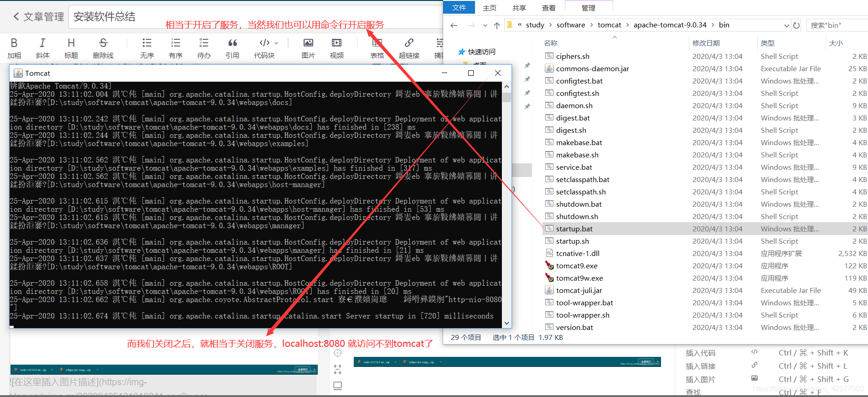Apply bold formatting in the editor toolbar
Image resolution: width=868 pixels, height=397 pixels.
click(x=14, y=48)
